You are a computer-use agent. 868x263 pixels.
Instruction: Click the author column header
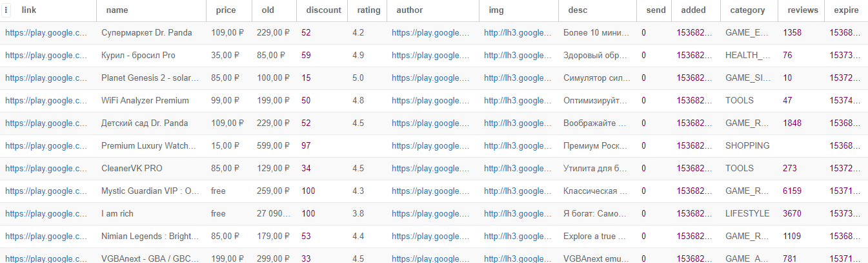[410, 10]
